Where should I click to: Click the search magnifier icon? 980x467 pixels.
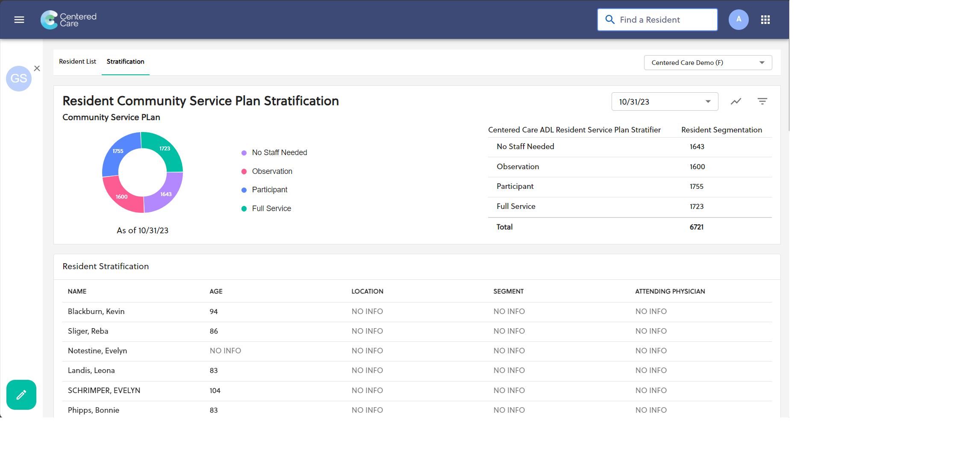click(x=610, y=20)
